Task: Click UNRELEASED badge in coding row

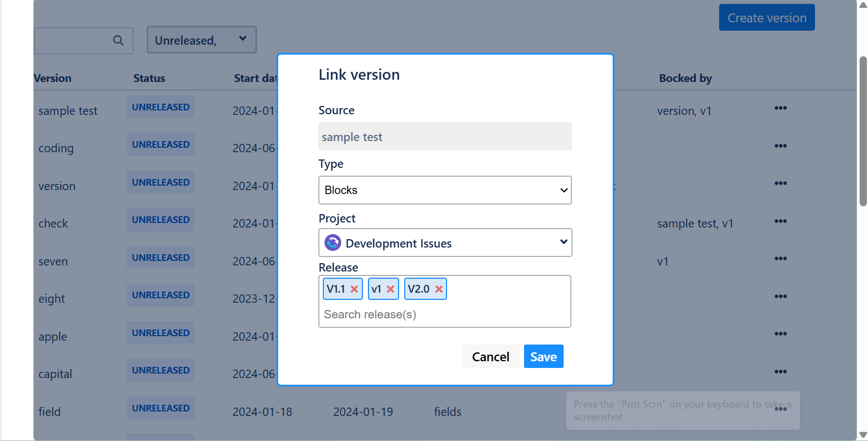Action: [x=161, y=144]
